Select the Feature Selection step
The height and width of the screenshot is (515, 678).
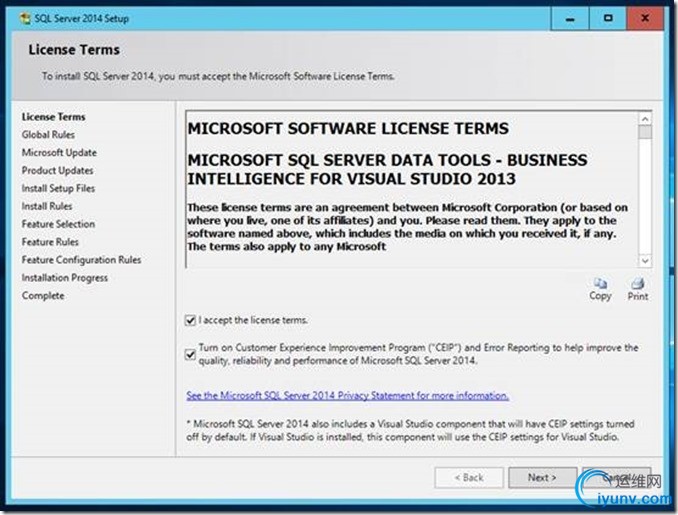[x=58, y=224]
